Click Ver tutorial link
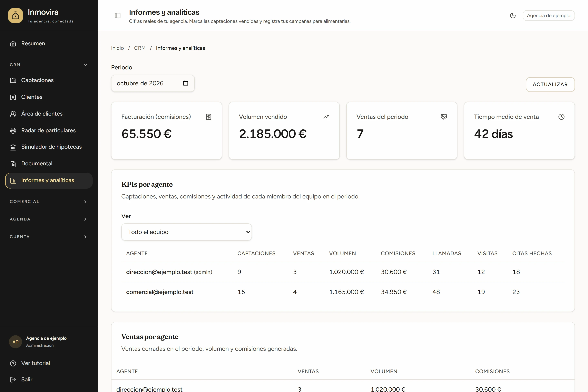The width and height of the screenshot is (588, 392). click(49, 363)
